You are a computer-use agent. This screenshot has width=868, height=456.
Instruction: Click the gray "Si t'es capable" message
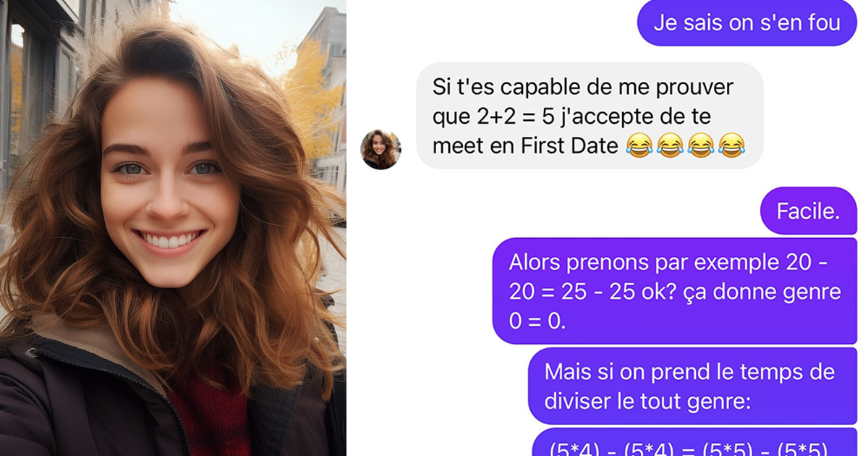(590, 116)
